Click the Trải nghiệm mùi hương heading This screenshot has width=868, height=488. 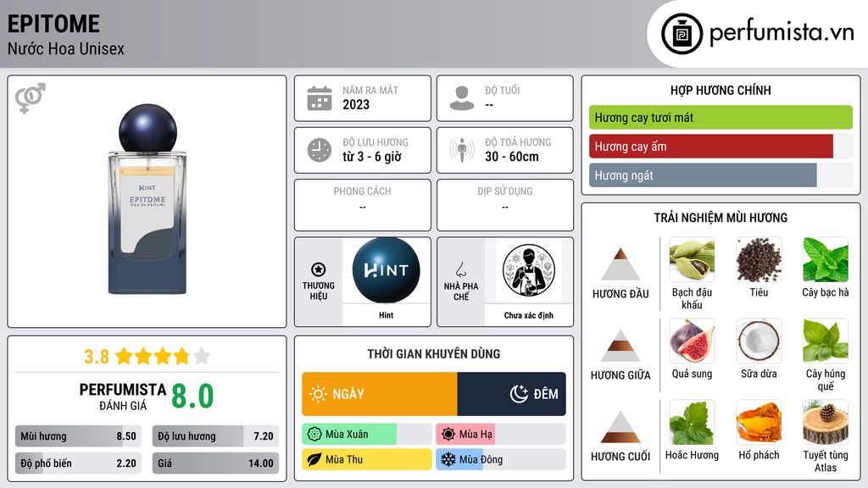(721, 218)
